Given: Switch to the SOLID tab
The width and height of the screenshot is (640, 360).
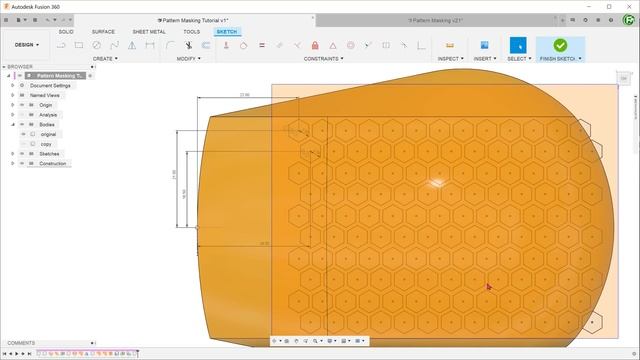Looking at the screenshot, I should point(66,31).
